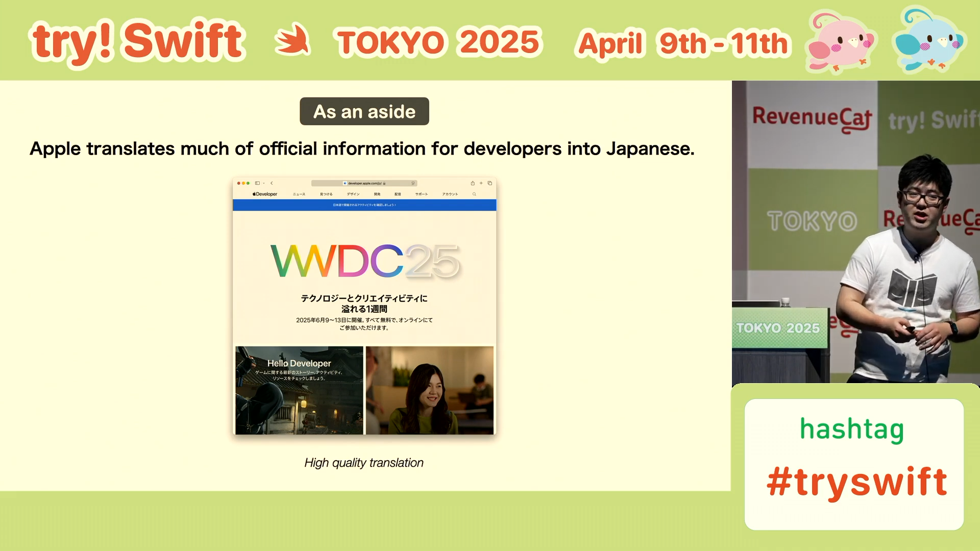Viewport: 980px width, 551px height.
Task: Expand the chevron next to the sidebar button
Action: click(x=263, y=183)
